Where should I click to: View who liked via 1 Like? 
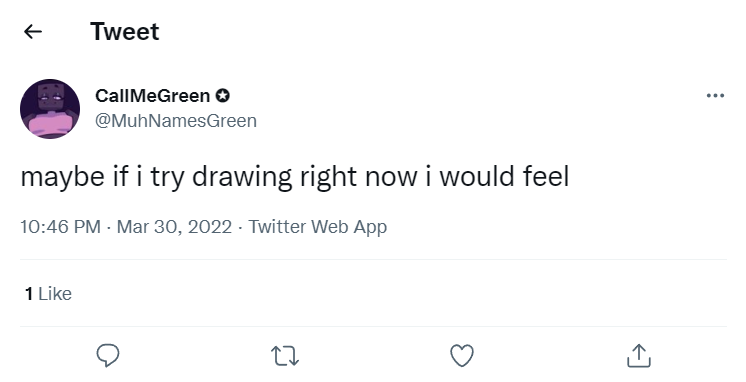pyautogui.click(x=48, y=294)
